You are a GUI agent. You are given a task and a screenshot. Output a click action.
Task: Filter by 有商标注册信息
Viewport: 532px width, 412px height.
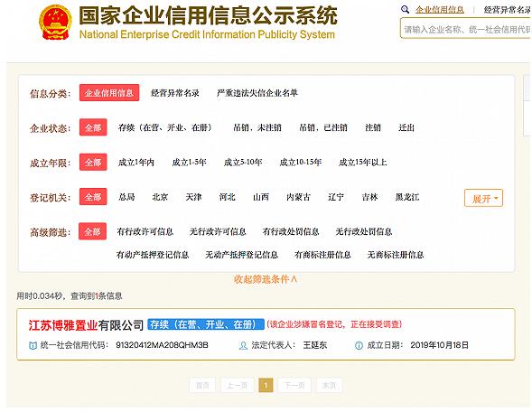click(322, 255)
